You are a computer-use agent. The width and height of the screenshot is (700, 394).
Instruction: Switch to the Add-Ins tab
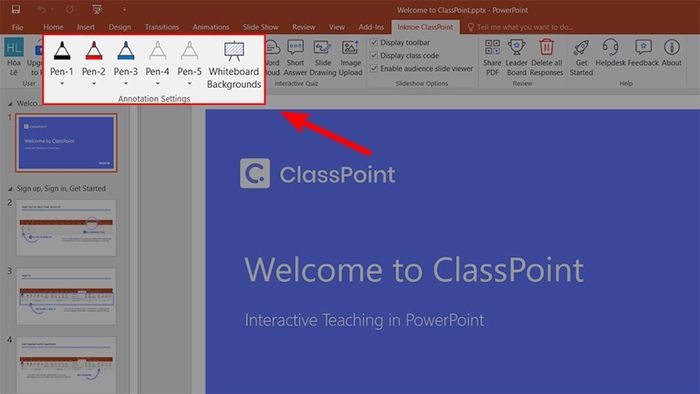(x=371, y=27)
